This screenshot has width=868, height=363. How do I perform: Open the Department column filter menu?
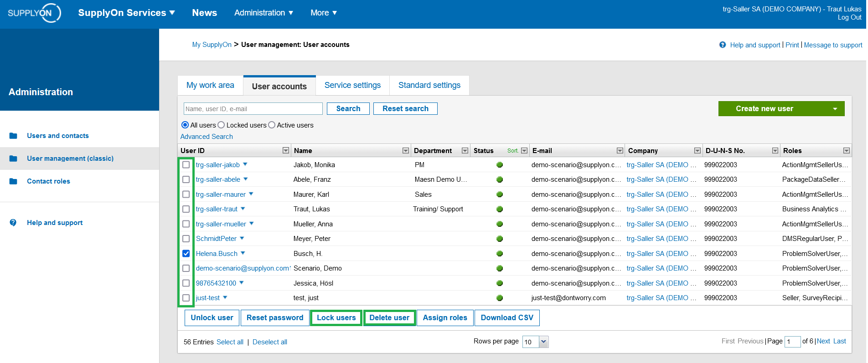465,151
